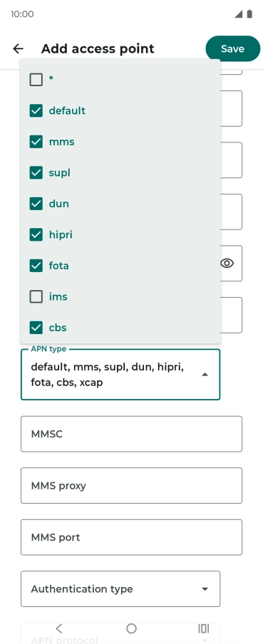Click the MMS proxy field
The image size is (263, 644).
pos(131,485)
